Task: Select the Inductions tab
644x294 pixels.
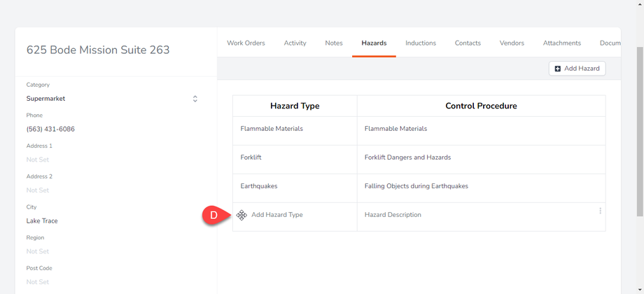Action: [x=421, y=43]
